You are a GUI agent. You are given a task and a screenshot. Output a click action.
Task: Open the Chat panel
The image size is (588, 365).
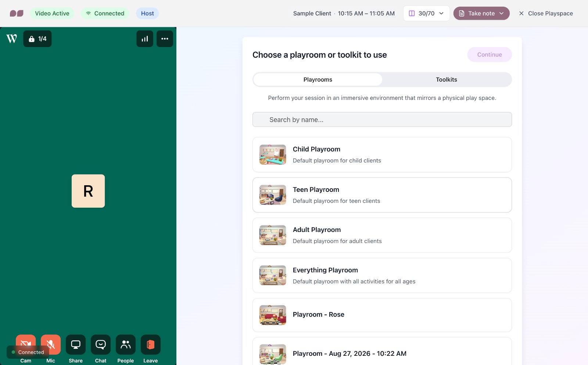click(101, 344)
